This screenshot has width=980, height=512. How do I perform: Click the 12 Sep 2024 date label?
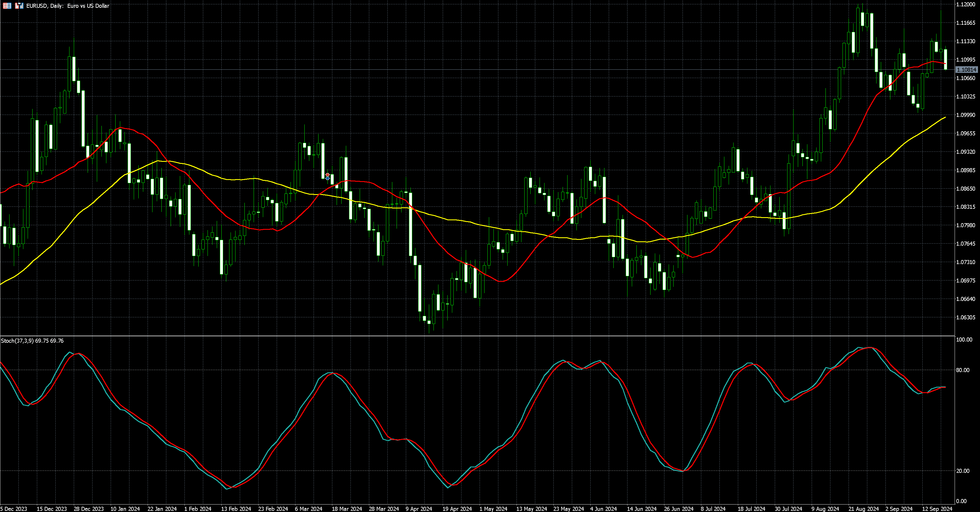937,509
